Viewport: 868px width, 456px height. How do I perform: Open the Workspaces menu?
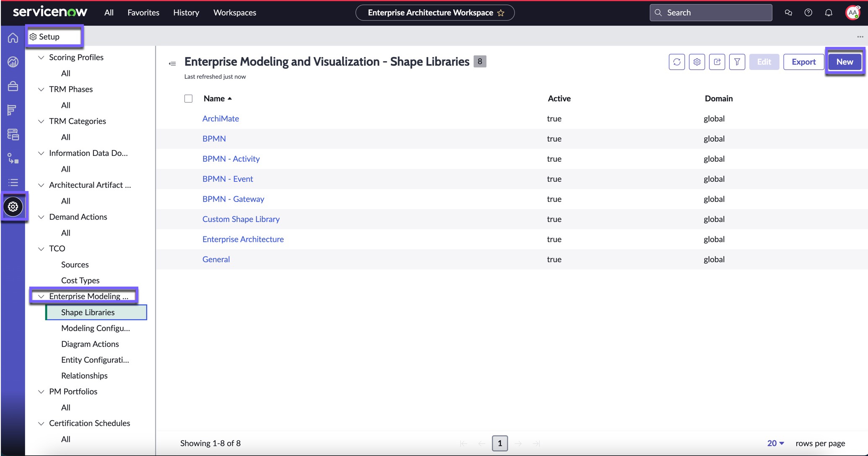click(235, 13)
